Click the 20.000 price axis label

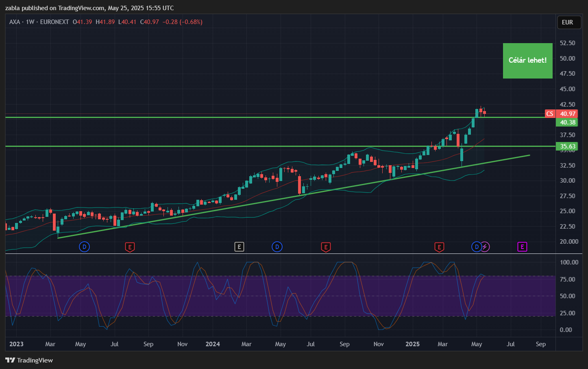[569, 242]
